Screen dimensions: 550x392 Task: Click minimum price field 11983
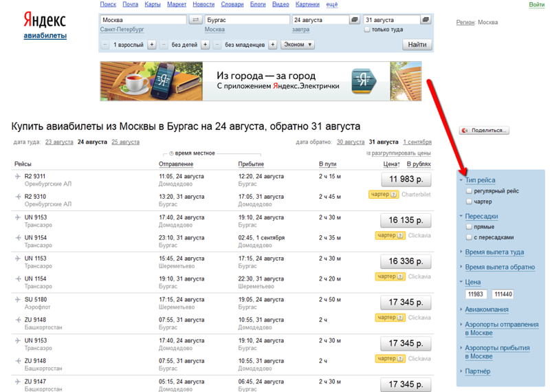coord(476,294)
